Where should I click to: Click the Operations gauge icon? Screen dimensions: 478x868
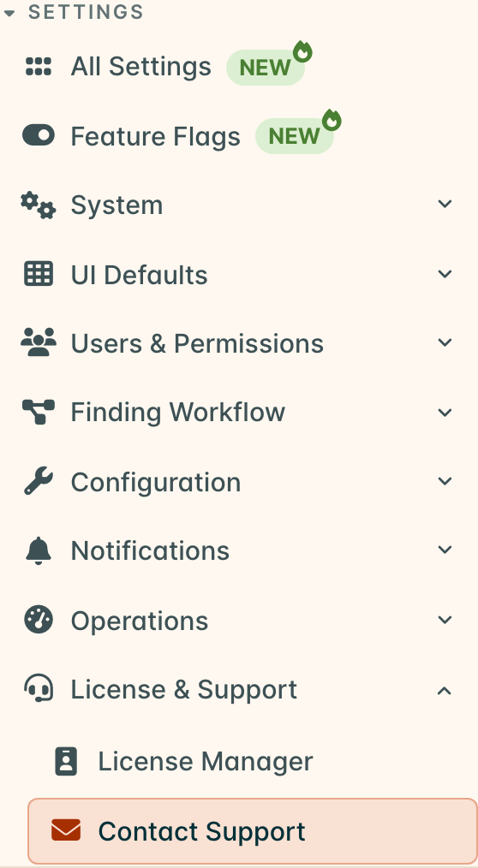39,620
